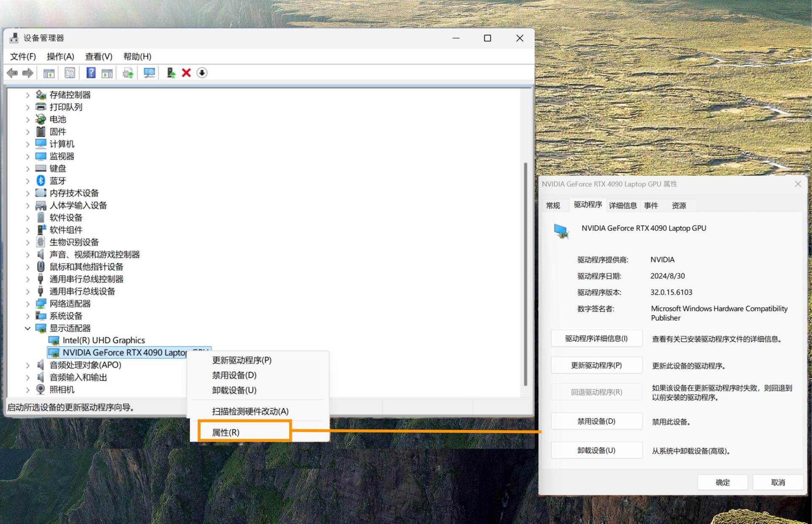Viewport: 812px width, 524px height.
Task: Click the red X uninstall device toolbar icon
Action: (x=186, y=73)
